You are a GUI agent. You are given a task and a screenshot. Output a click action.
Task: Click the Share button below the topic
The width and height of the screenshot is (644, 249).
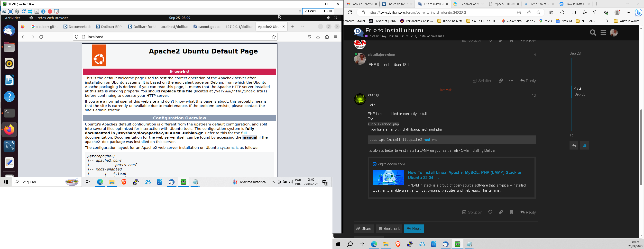364,229
